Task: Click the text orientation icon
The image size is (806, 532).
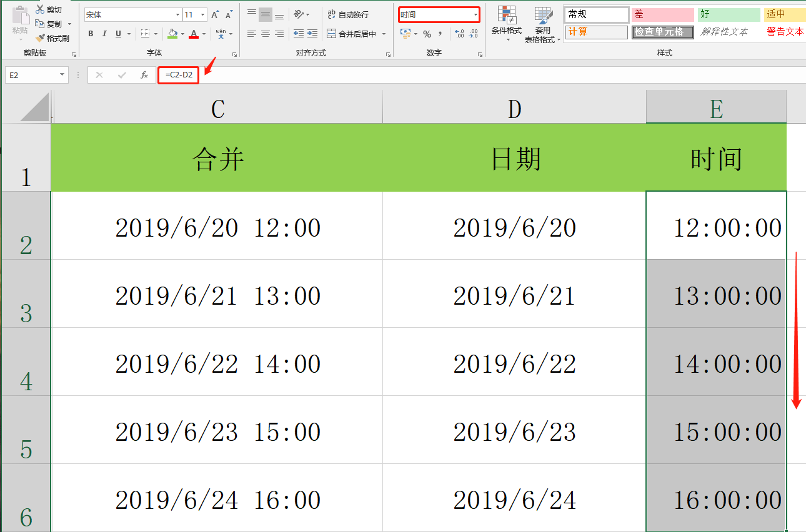Action: 299,14
